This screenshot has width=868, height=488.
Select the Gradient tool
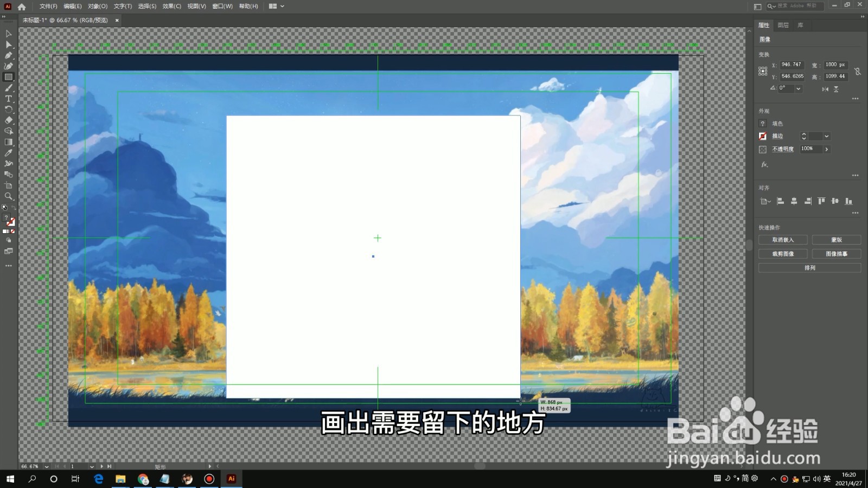coord(9,142)
